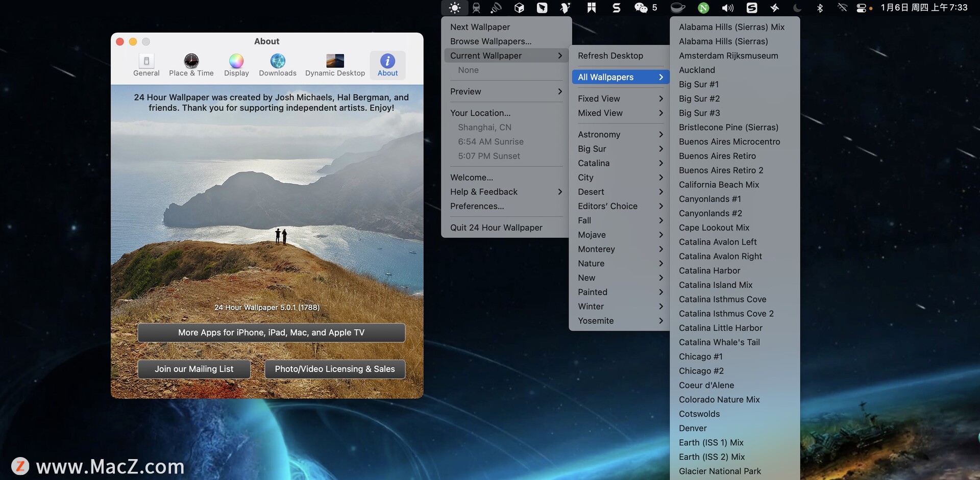Click Photo/Video Licensing & Sales button
Image resolution: width=980 pixels, height=480 pixels.
pyautogui.click(x=335, y=369)
